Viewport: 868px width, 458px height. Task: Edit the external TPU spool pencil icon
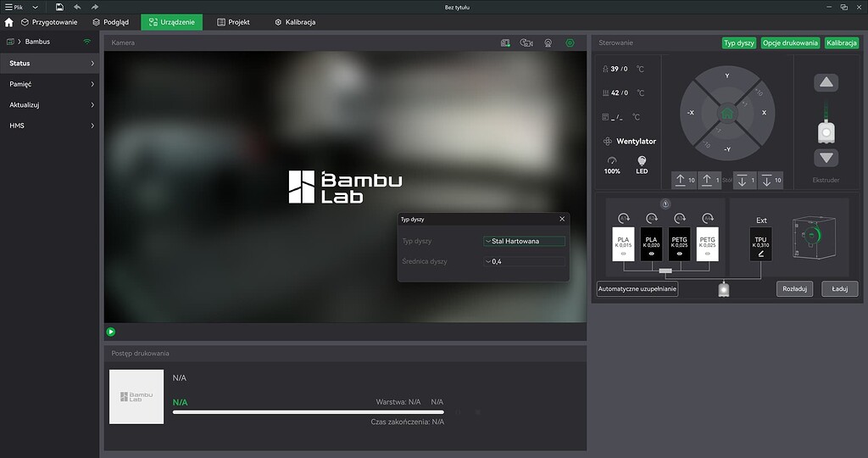click(x=760, y=254)
